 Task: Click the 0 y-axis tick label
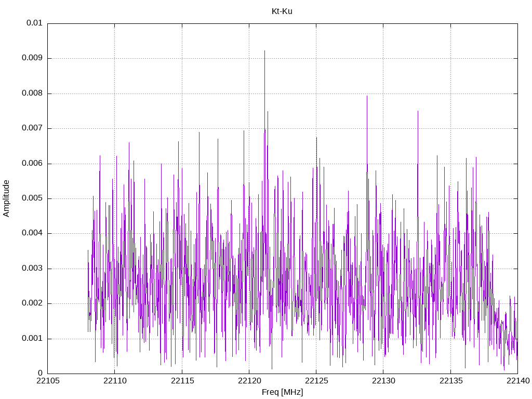[x=41, y=374]
